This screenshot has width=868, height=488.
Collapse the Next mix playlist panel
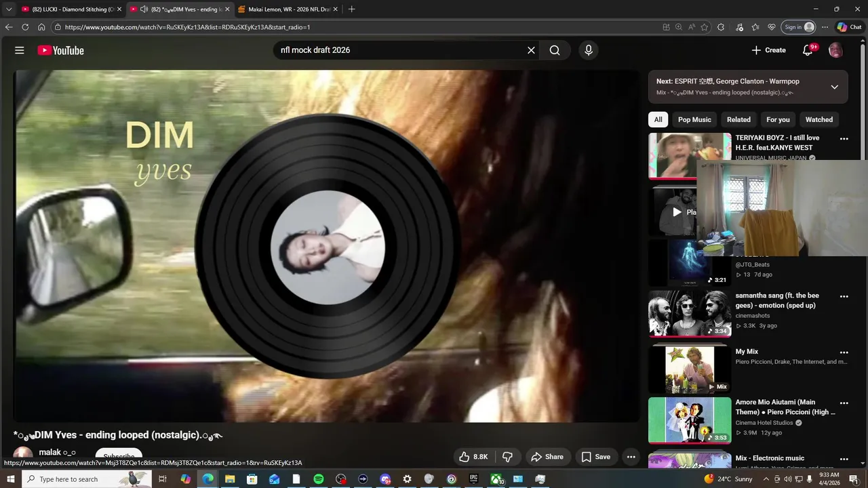[x=834, y=87]
